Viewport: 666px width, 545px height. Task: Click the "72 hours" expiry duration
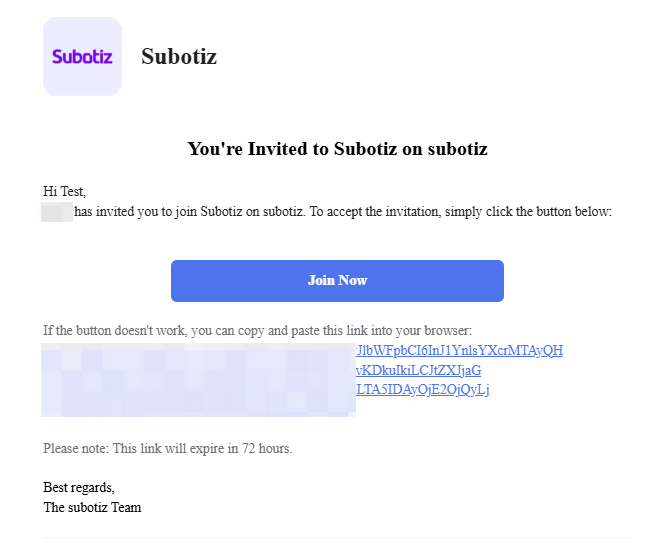coord(266,448)
